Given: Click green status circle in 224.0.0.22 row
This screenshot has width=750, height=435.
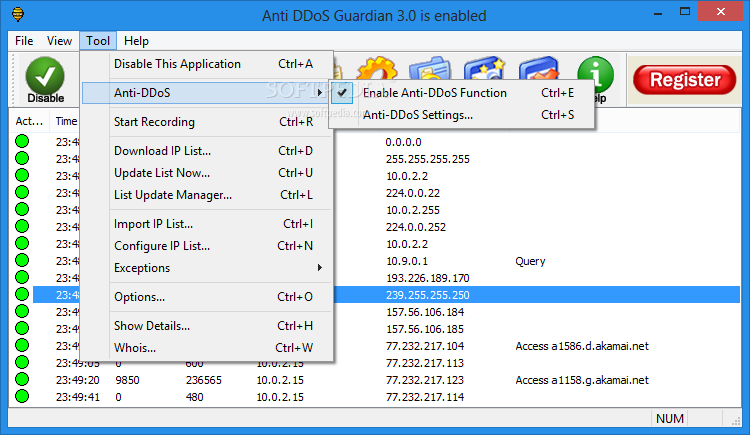Looking at the screenshot, I should pyautogui.click(x=22, y=192).
